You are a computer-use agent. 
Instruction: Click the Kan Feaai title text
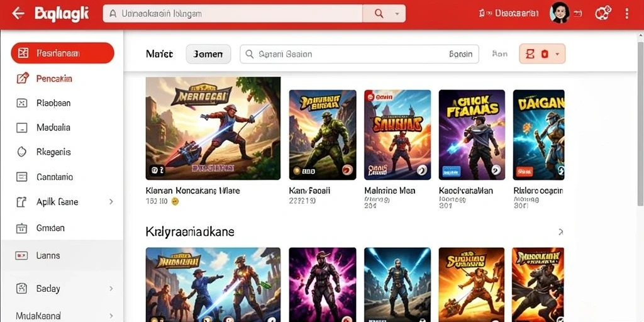tap(309, 191)
